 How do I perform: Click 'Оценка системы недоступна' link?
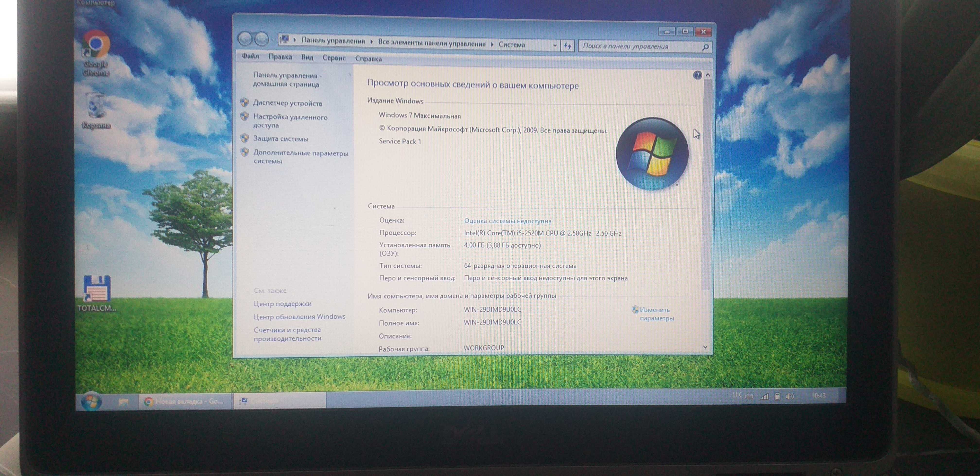[507, 221]
